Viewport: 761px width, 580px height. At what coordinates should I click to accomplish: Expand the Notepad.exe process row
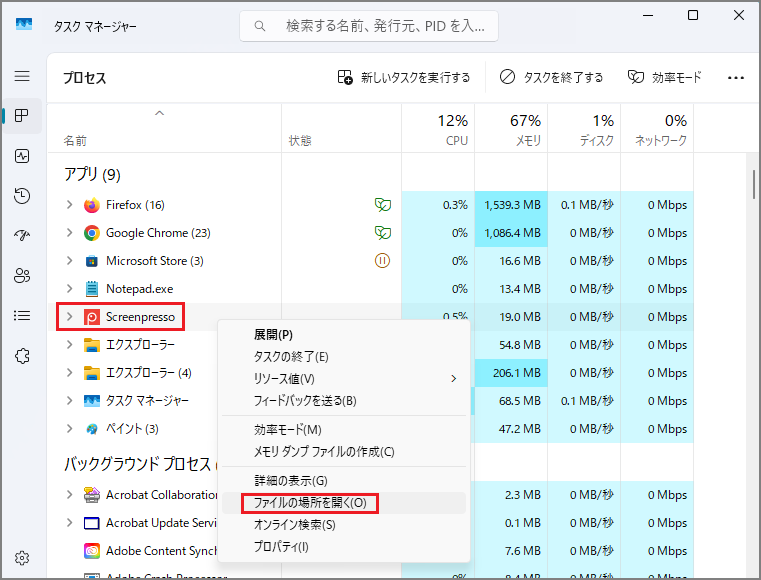pos(69,289)
